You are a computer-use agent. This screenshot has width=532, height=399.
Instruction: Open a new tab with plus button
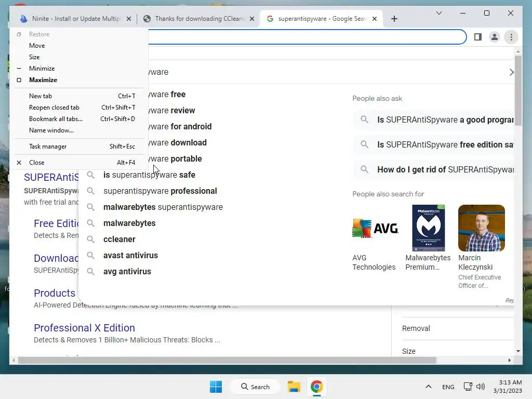(394, 19)
